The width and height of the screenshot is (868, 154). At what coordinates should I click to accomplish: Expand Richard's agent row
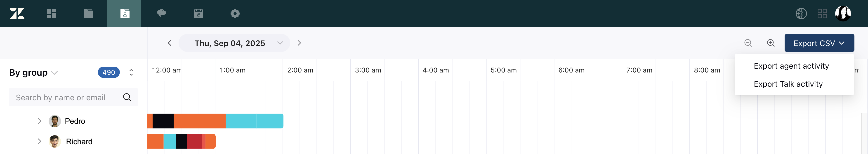pyautogui.click(x=39, y=142)
